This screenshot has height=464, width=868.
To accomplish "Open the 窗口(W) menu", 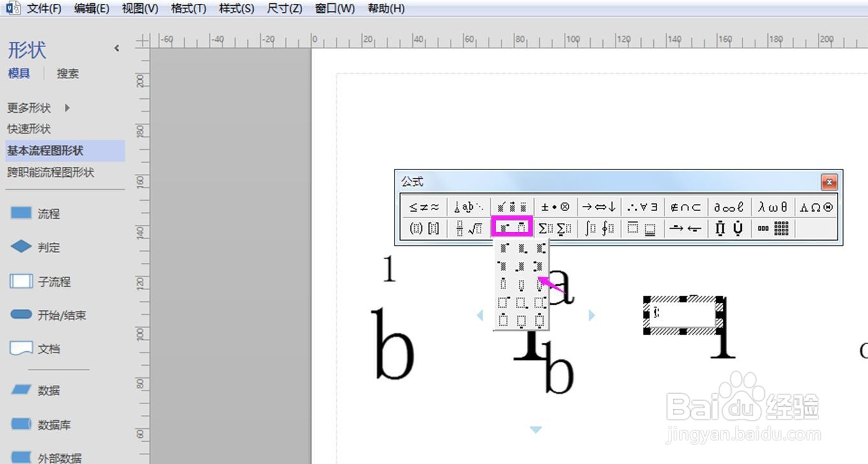I will pyautogui.click(x=335, y=8).
